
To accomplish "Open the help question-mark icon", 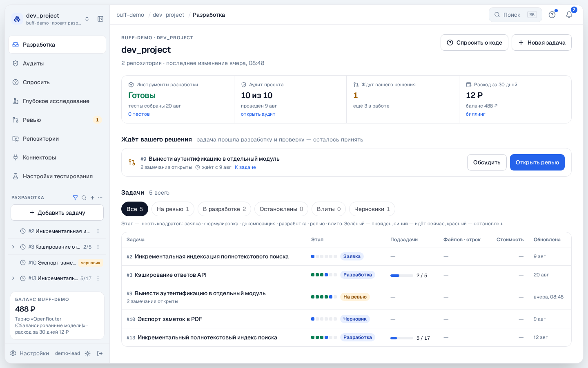I will coord(552,15).
